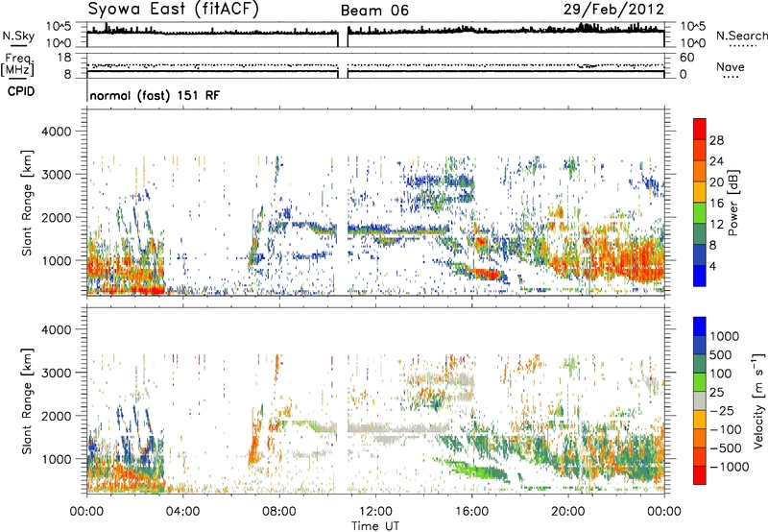The image size is (768, 532).
Task: Click "Slant Range [km]" label of power panel
Action: click(x=27, y=203)
